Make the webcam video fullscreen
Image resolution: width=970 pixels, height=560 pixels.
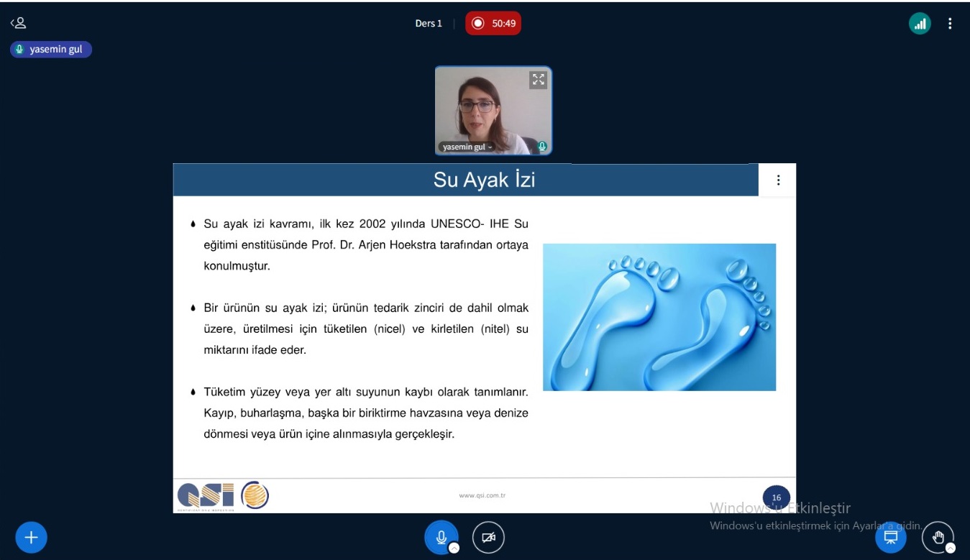pos(538,80)
